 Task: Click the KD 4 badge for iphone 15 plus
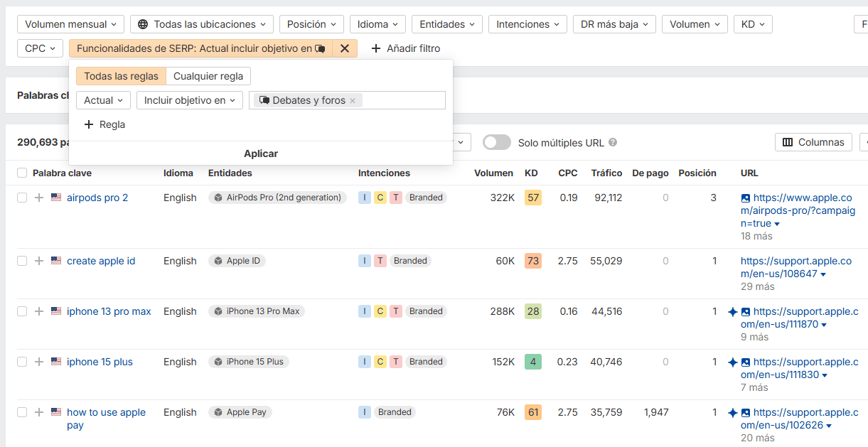532,362
